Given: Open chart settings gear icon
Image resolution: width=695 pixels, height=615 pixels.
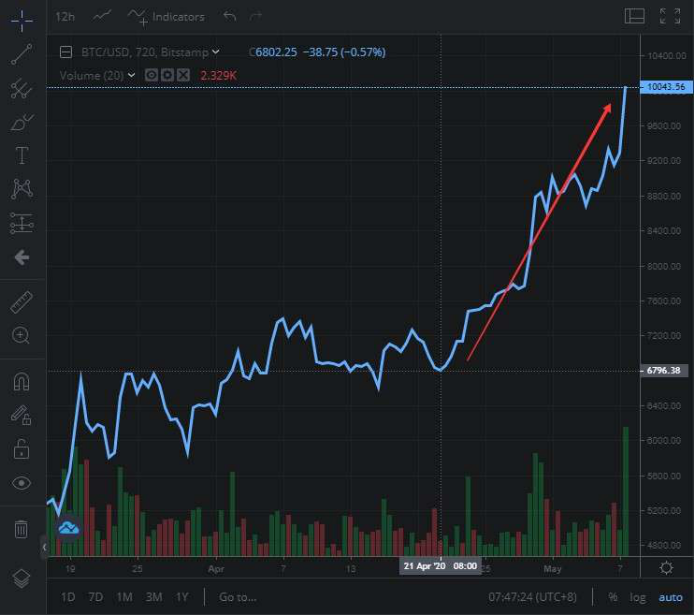Looking at the screenshot, I should 667,567.
